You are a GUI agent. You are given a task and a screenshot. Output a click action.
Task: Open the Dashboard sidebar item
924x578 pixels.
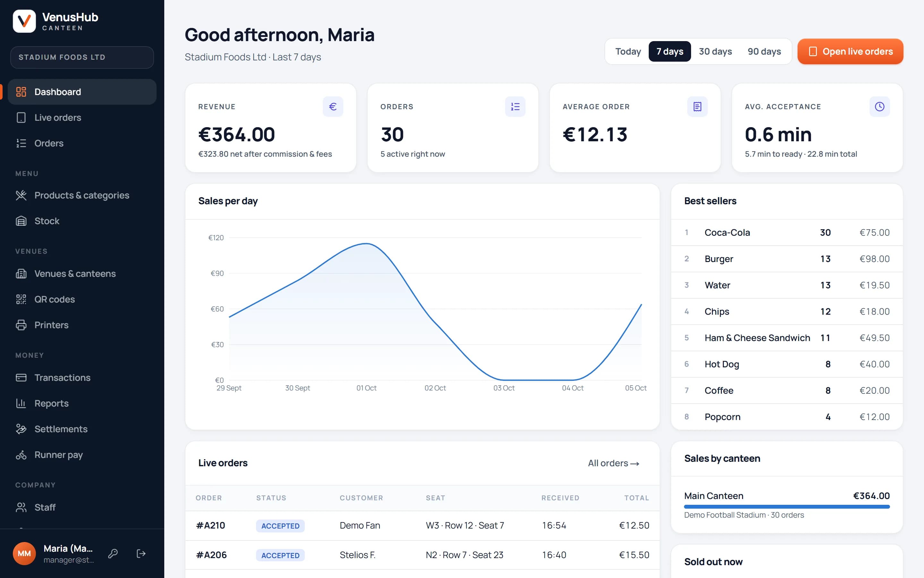point(82,92)
